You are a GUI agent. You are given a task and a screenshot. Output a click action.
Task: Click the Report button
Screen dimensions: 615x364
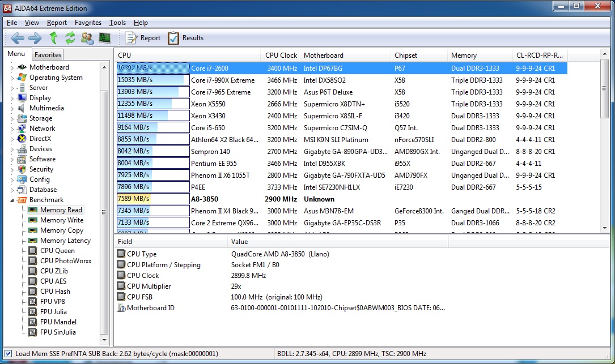click(143, 38)
